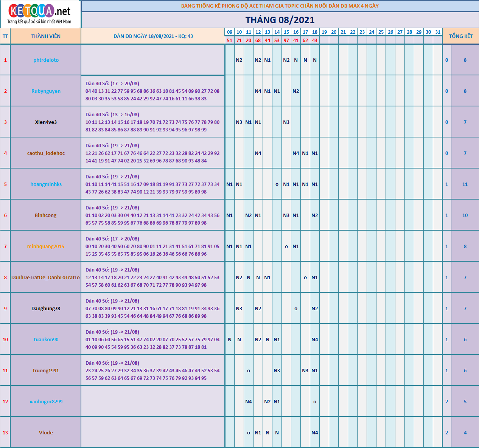Click 'N3' under day 15 for Xien4ve3
479x448 pixels.
[x=286, y=122]
